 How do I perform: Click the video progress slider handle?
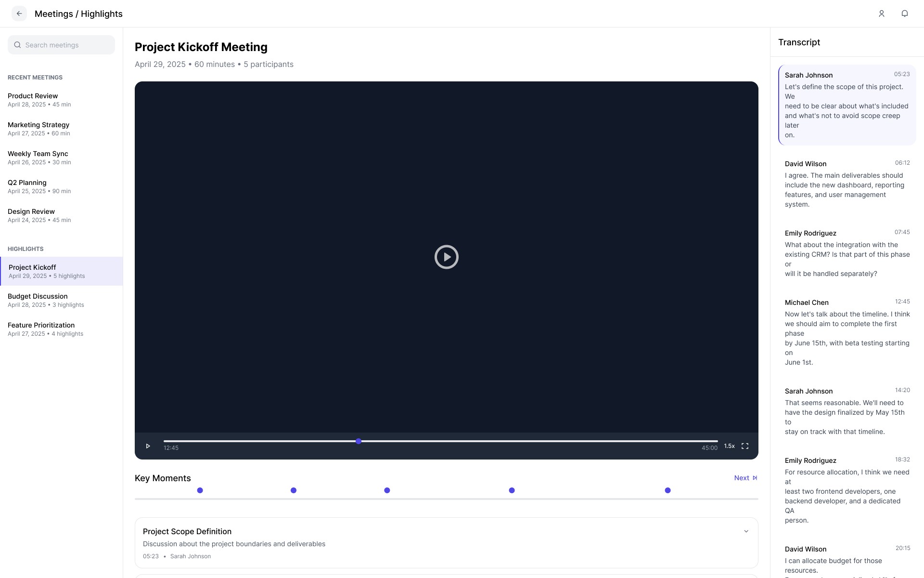coord(359,441)
